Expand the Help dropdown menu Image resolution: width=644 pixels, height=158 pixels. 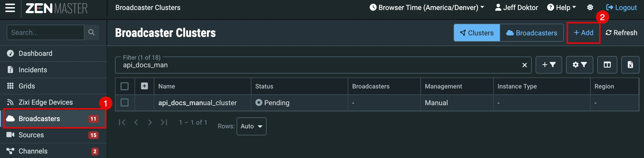[x=561, y=7]
